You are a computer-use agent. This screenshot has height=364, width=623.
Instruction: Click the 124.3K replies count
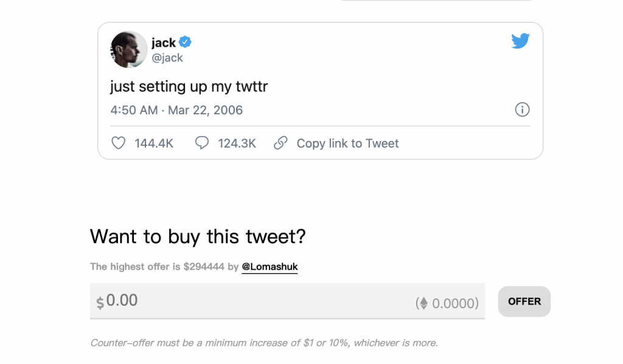click(x=237, y=143)
